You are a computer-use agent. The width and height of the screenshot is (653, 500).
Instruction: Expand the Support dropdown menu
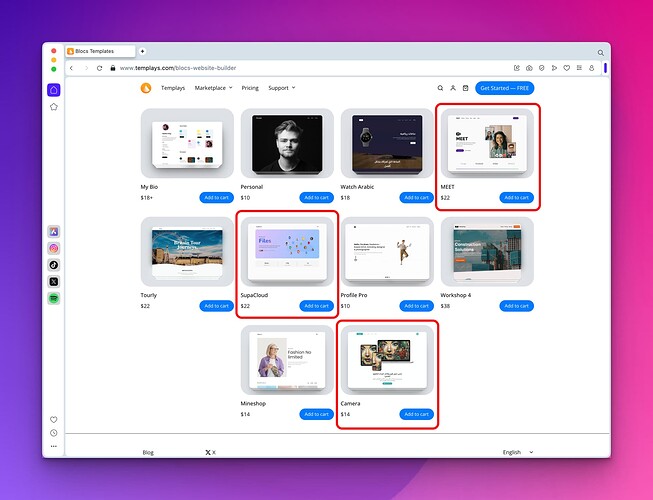(x=281, y=88)
